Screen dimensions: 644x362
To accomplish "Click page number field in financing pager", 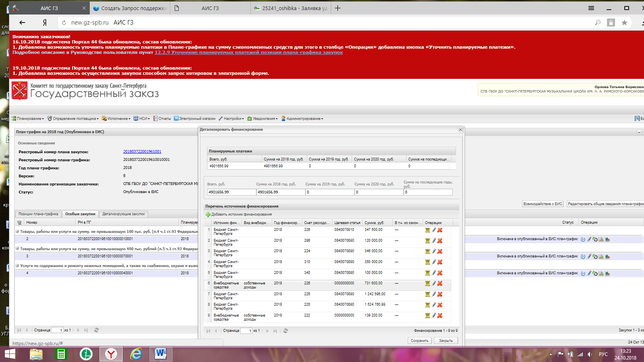I will [x=246, y=331].
